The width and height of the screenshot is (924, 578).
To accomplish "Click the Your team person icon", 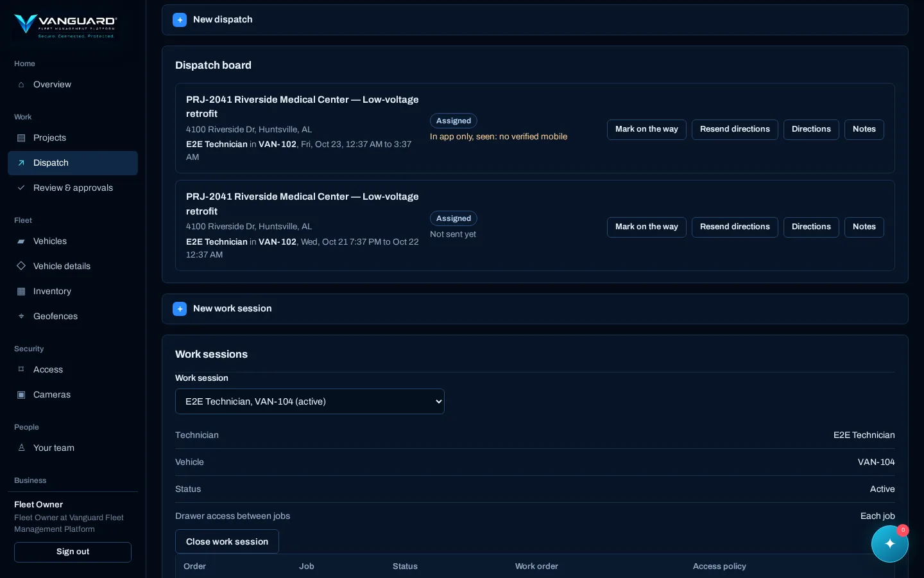I will click(x=21, y=448).
